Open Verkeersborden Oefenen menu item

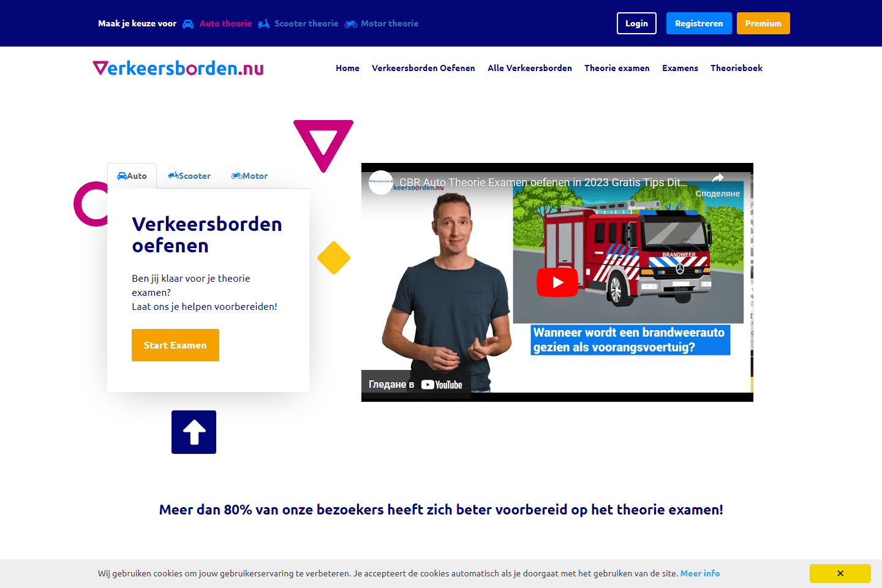423,68
